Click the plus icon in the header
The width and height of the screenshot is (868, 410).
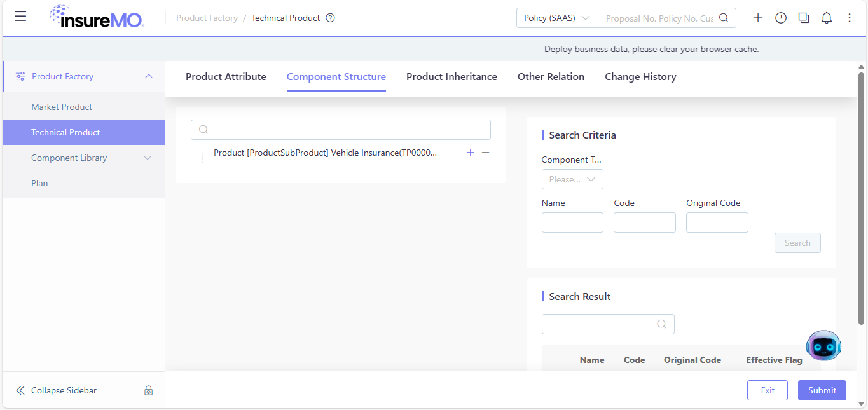click(x=758, y=18)
